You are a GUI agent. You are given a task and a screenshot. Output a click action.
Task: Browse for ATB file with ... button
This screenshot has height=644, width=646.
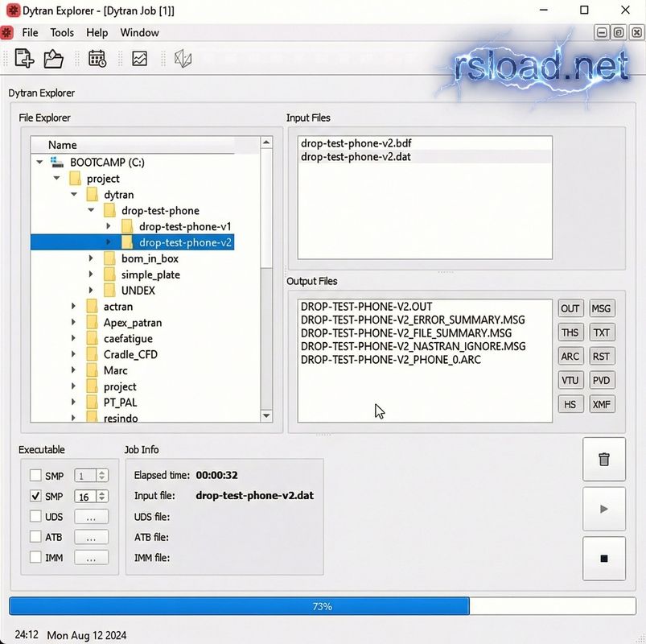91,537
